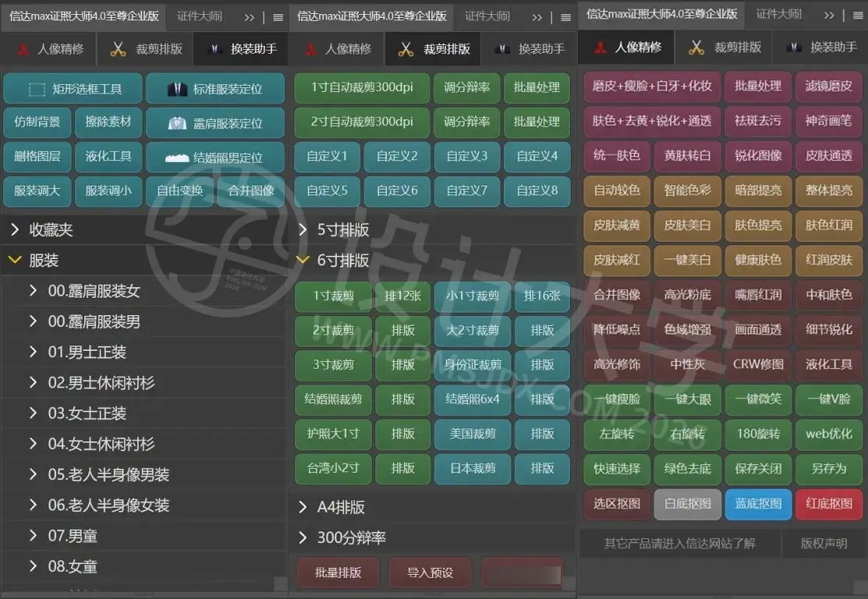Viewport: 868px width, 599px height.
Task: Open 证件大师 tab in left panel
Action: tap(200, 16)
